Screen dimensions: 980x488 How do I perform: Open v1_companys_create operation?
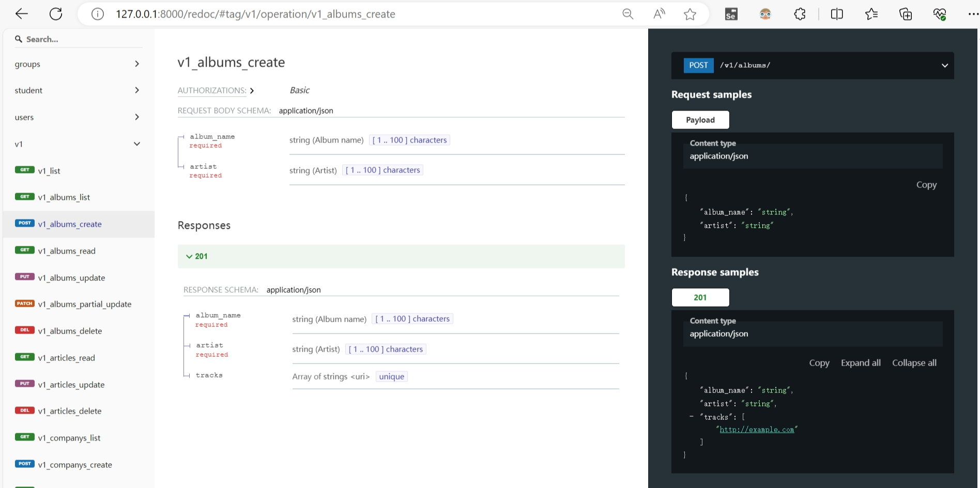(x=78, y=465)
